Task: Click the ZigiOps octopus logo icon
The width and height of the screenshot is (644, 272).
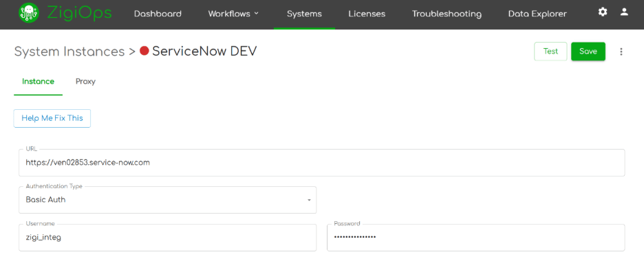Action: tap(29, 13)
